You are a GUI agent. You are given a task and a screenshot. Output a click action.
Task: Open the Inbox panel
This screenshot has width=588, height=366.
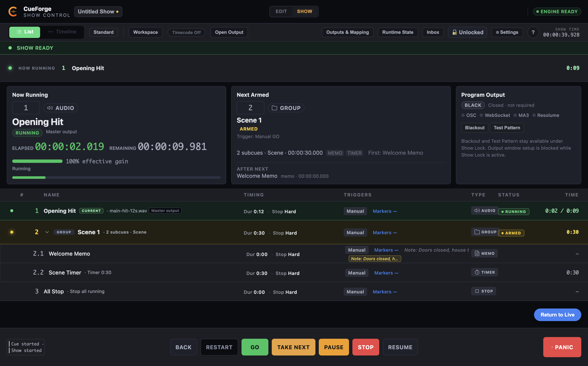tap(433, 32)
